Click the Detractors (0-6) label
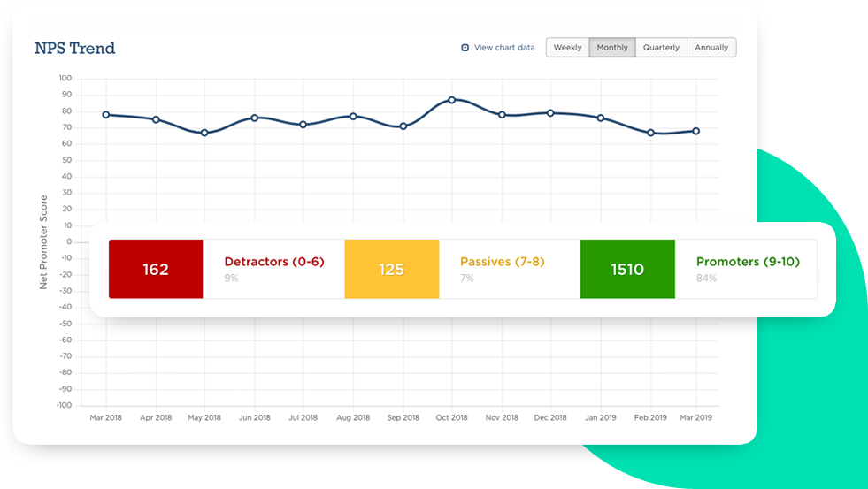The image size is (868, 489). 274,262
